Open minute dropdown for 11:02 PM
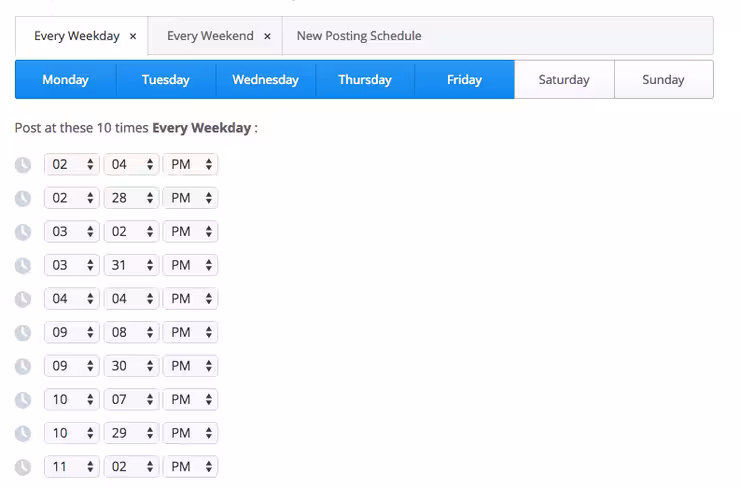 (131, 466)
